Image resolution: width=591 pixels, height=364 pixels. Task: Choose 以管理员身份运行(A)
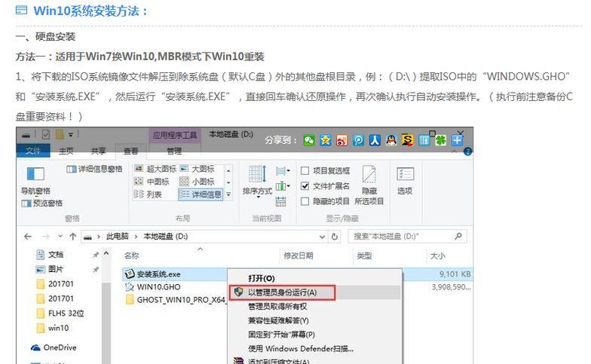[282, 292]
